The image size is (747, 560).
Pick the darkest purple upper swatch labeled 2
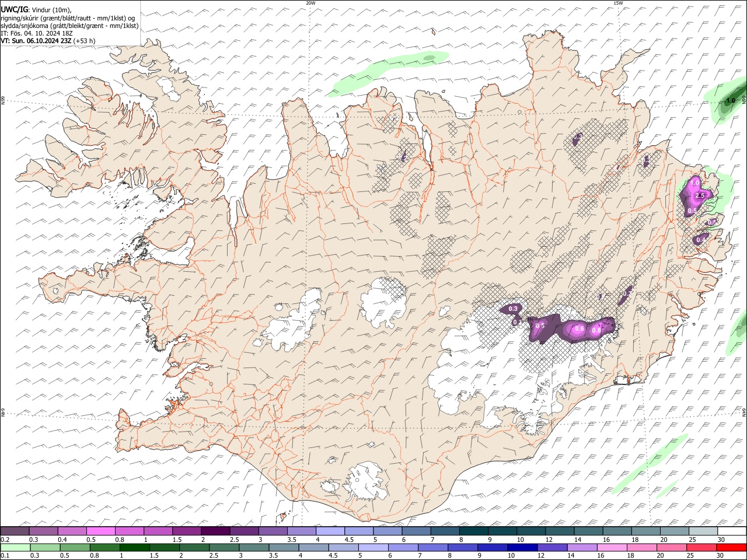click(x=215, y=531)
